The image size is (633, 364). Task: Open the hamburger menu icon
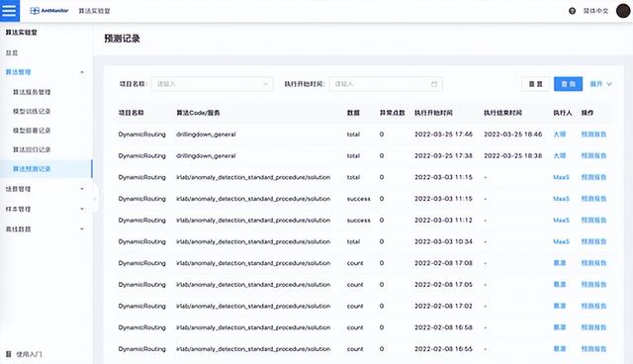[9, 11]
